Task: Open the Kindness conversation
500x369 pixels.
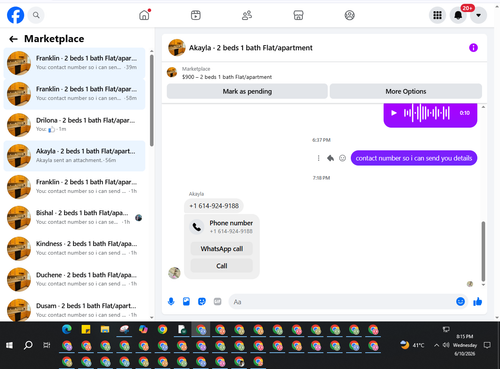Action: coord(74,249)
